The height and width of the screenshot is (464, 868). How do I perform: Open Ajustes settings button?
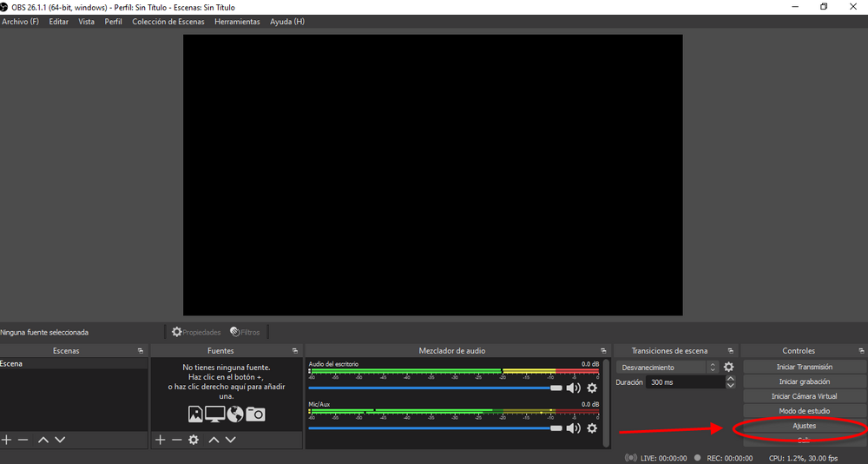tap(804, 426)
